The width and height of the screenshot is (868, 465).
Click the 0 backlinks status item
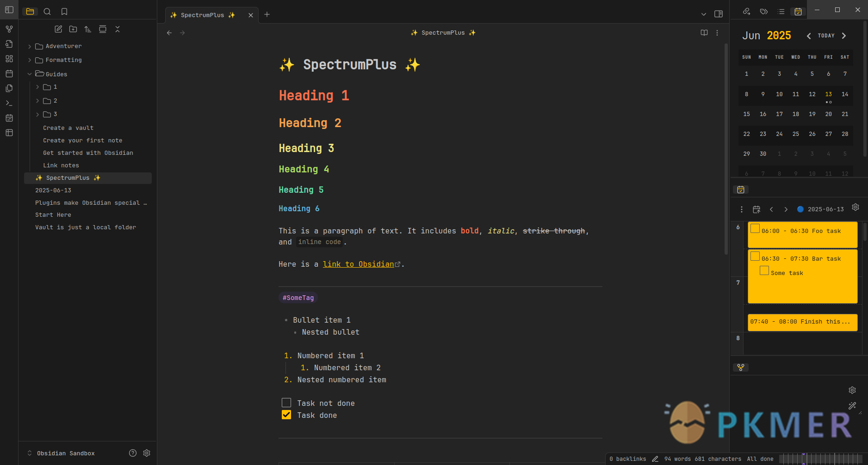[628, 459]
